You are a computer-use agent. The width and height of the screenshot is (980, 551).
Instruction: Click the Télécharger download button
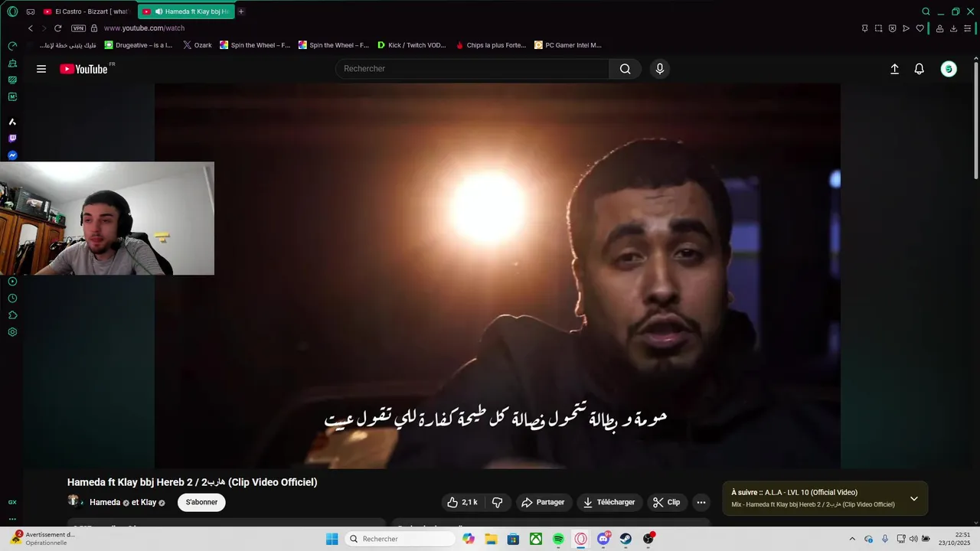pos(609,503)
